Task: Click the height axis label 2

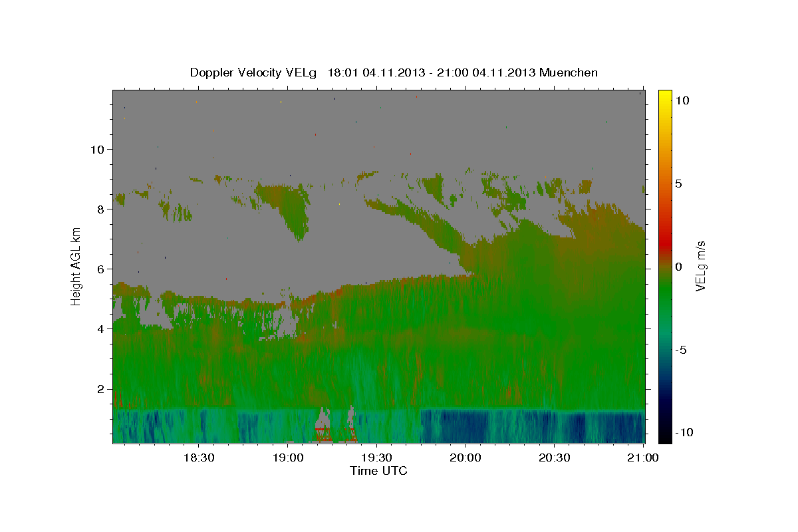Action: click(x=101, y=388)
